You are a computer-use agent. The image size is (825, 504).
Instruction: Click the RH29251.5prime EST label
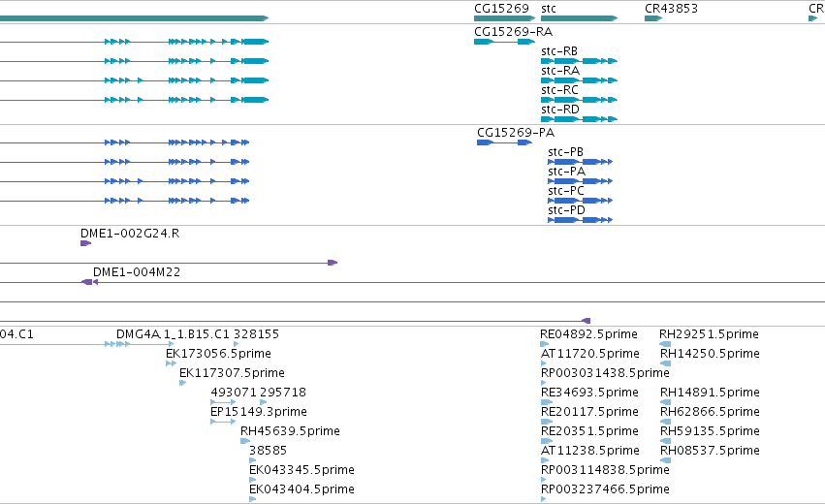point(709,334)
